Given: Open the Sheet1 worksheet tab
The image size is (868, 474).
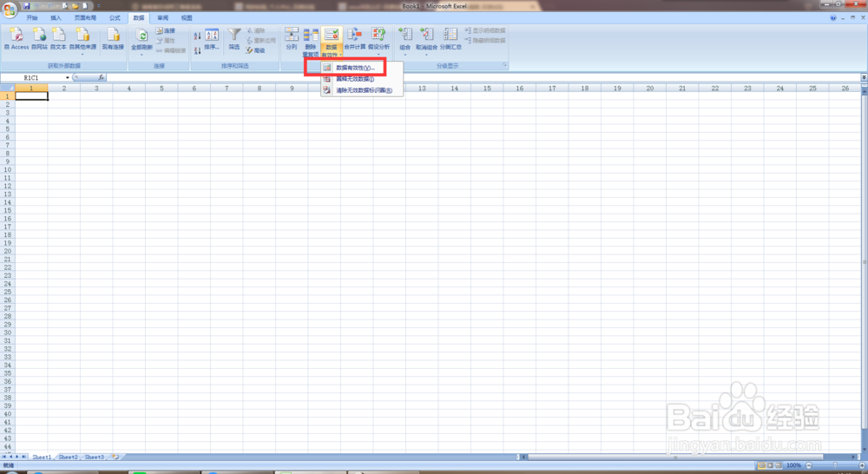Looking at the screenshot, I should pos(42,458).
